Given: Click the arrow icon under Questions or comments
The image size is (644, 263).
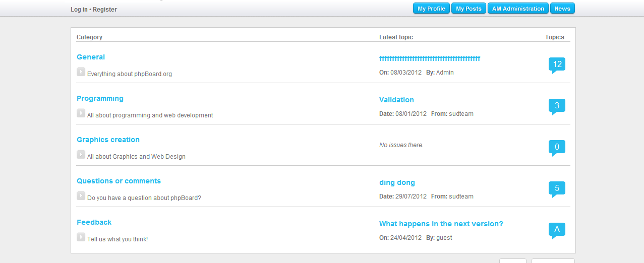Looking at the screenshot, I should (x=81, y=196).
